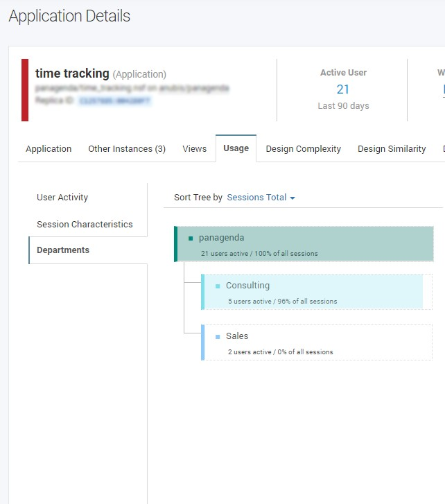Click the caret arrow after Sessions Total
This screenshot has height=504, width=445.
click(293, 198)
